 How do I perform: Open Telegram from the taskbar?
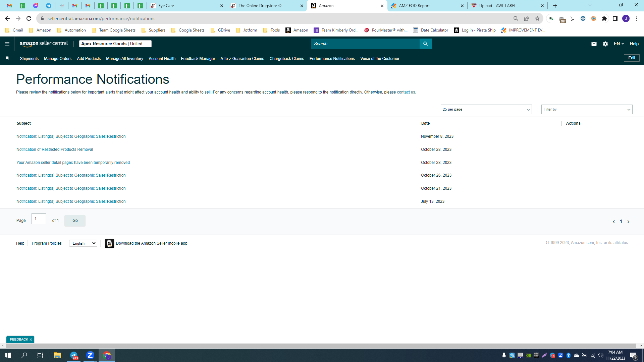point(74,355)
